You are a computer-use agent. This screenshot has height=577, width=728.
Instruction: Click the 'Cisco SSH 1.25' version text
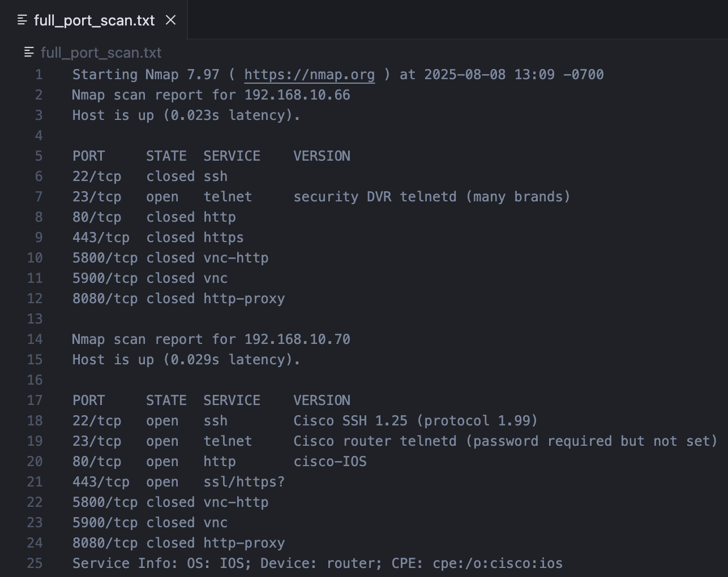click(x=350, y=421)
